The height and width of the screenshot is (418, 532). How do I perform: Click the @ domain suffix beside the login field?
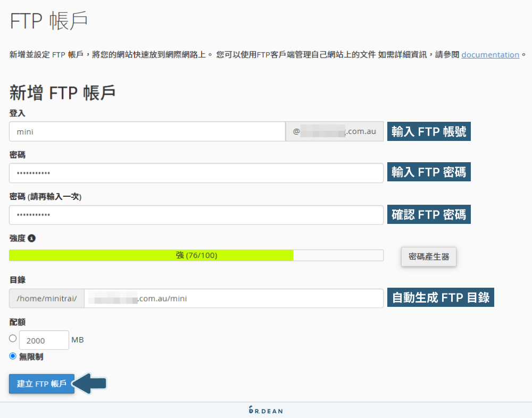[x=334, y=131]
